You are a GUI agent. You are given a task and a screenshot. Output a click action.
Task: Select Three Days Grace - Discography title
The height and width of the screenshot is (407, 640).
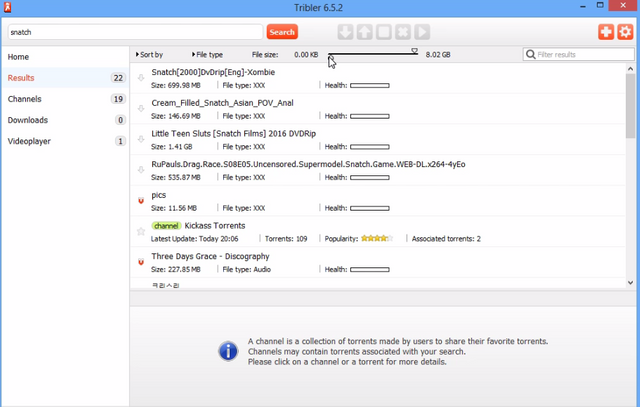(x=210, y=256)
